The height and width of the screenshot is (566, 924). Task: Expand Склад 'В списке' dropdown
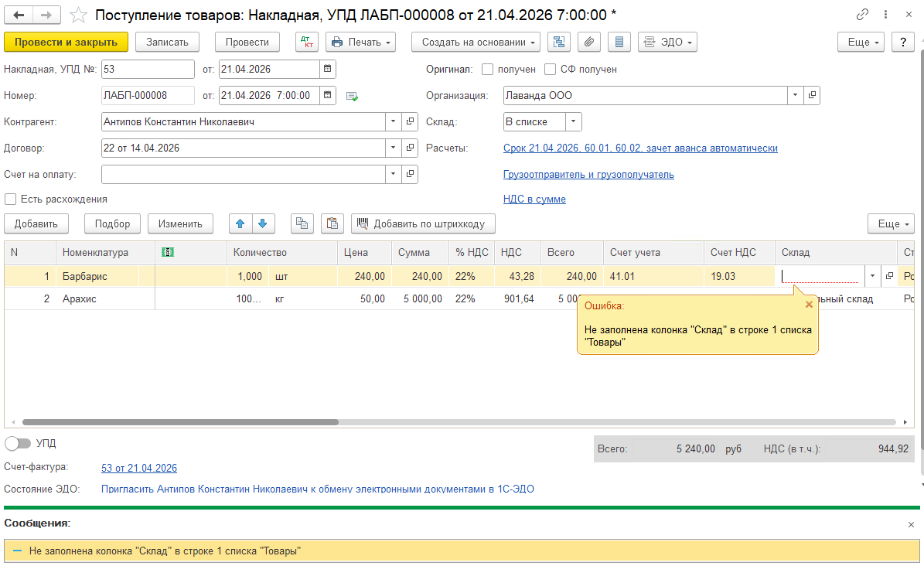[x=574, y=121]
